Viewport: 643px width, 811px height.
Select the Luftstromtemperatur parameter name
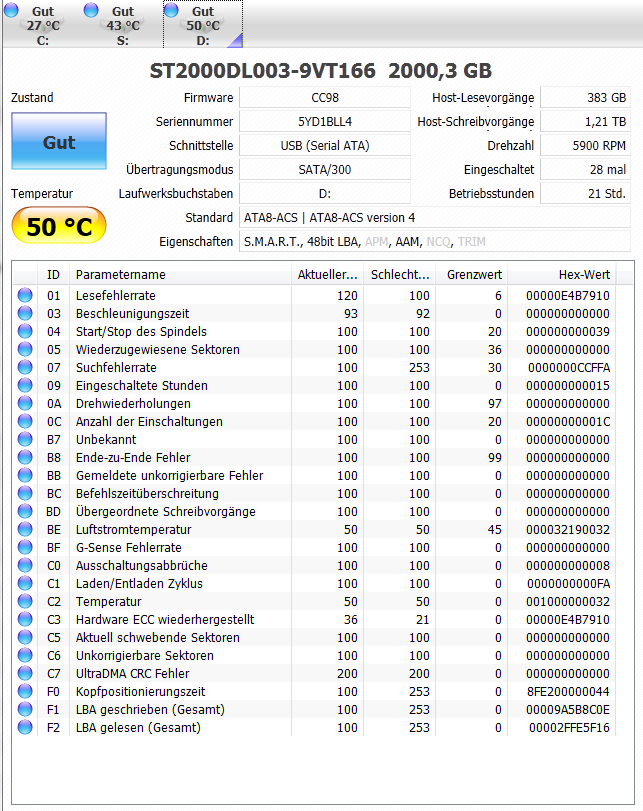(133, 529)
